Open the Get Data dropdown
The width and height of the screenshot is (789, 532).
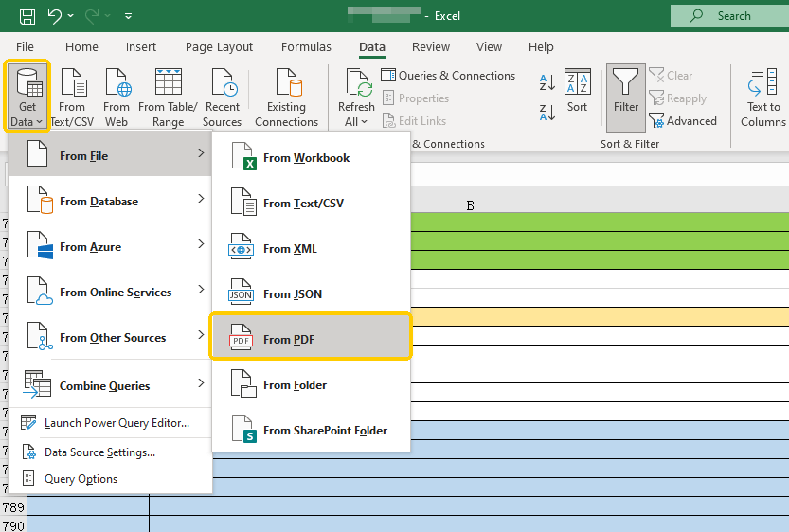27,97
